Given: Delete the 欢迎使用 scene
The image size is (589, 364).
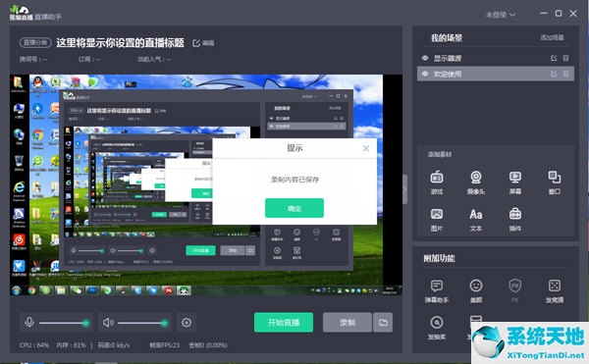Looking at the screenshot, I should [565, 74].
